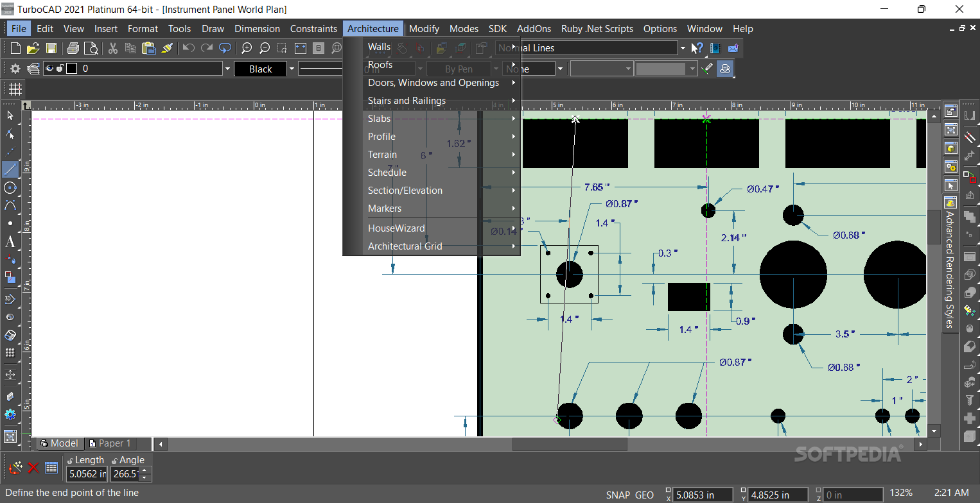Screen dimensions: 980x503
Task: Click the Cut scissors icon
Action: 113,48
